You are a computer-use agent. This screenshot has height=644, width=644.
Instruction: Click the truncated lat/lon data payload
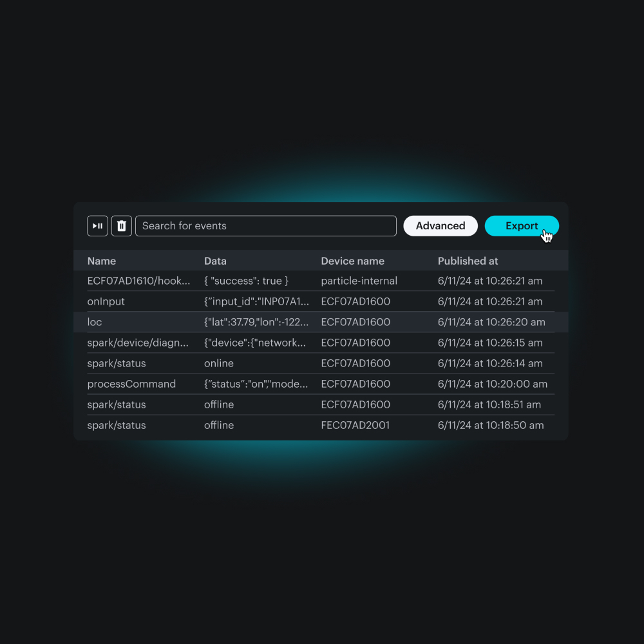pos(256,322)
